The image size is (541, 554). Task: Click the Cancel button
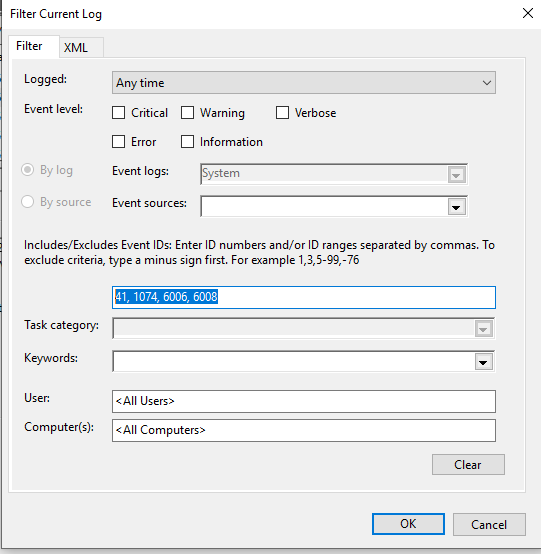click(489, 525)
